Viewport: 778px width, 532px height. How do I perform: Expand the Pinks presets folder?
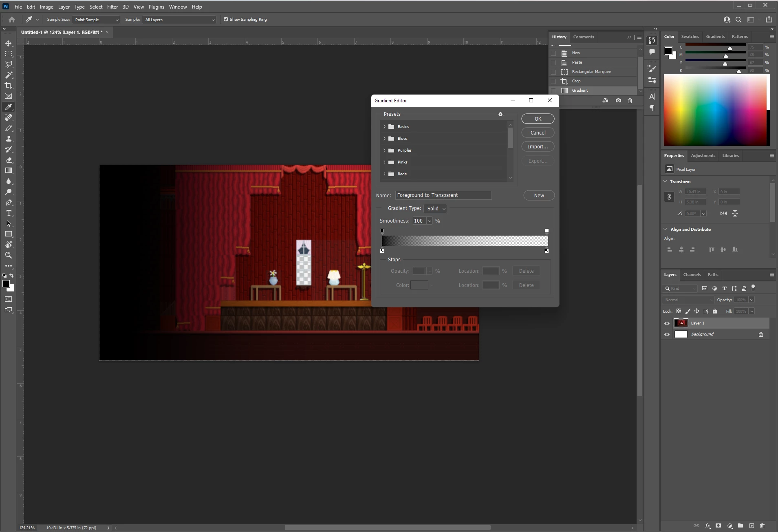(x=384, y=162)
